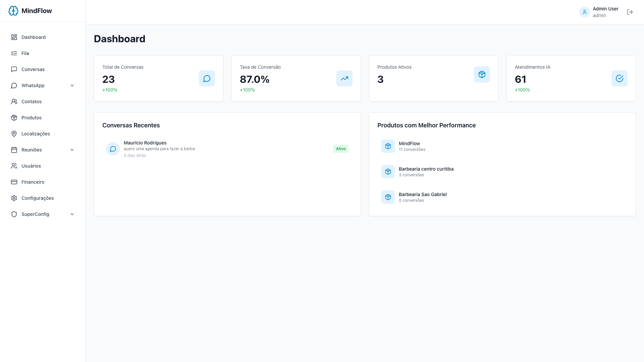This screenshot has width=644, height=362.
Task: Select Reuniões in the sidebar
Action: 43,150
